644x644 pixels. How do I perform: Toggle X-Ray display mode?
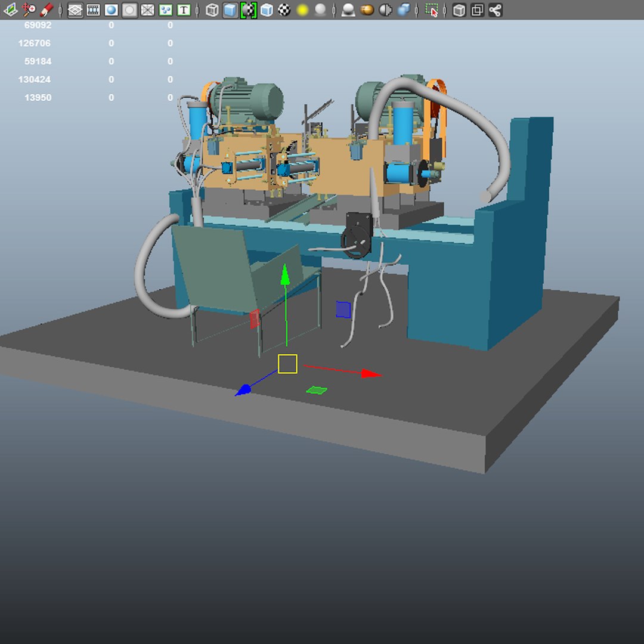(x=459, y=10)
